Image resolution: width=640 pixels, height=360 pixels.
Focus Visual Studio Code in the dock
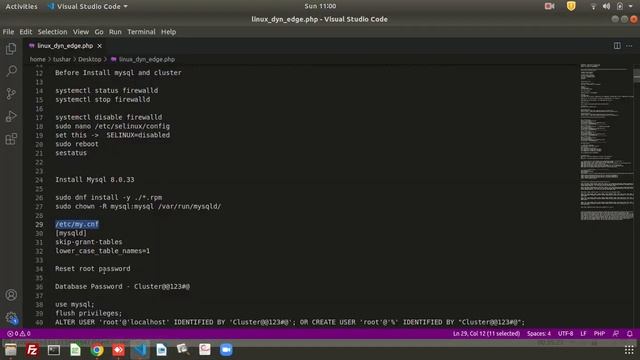(x=140, y=350)
